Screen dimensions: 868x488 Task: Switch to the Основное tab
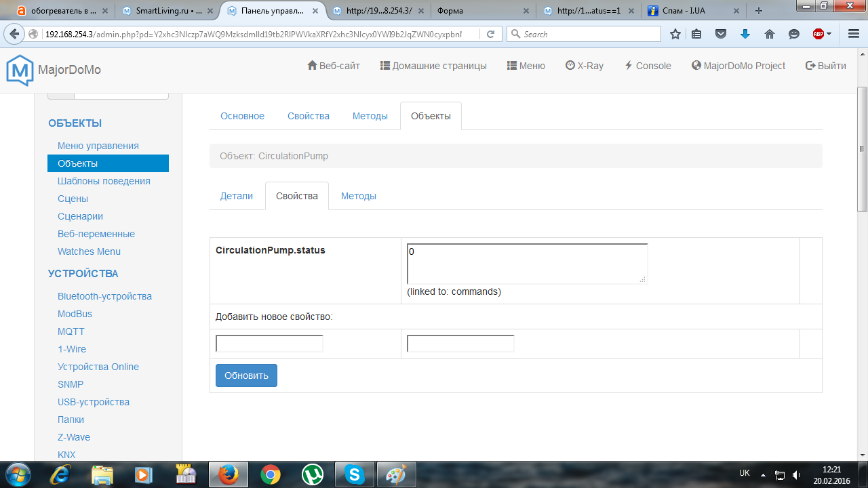tap(242, 116)
